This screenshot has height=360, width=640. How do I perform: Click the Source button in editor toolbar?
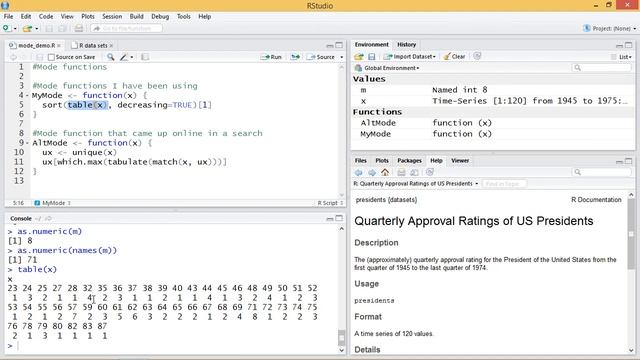point(321,57)
